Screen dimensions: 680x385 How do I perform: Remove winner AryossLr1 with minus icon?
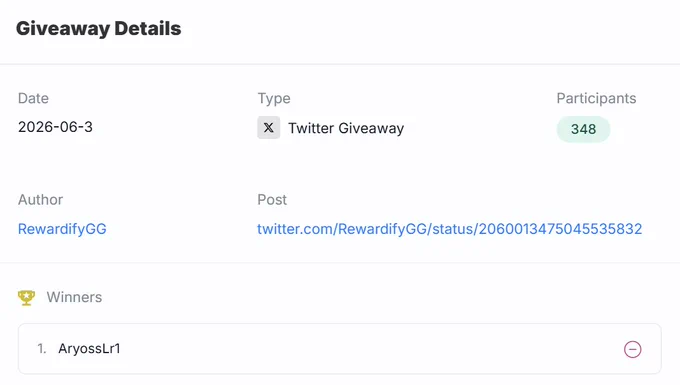tap(632, 349)
